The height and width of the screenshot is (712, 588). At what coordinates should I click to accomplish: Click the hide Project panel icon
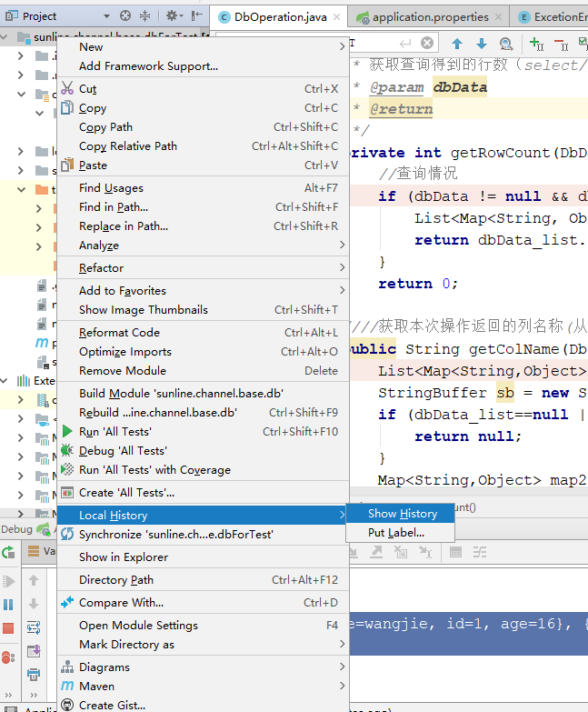point(196,16)
